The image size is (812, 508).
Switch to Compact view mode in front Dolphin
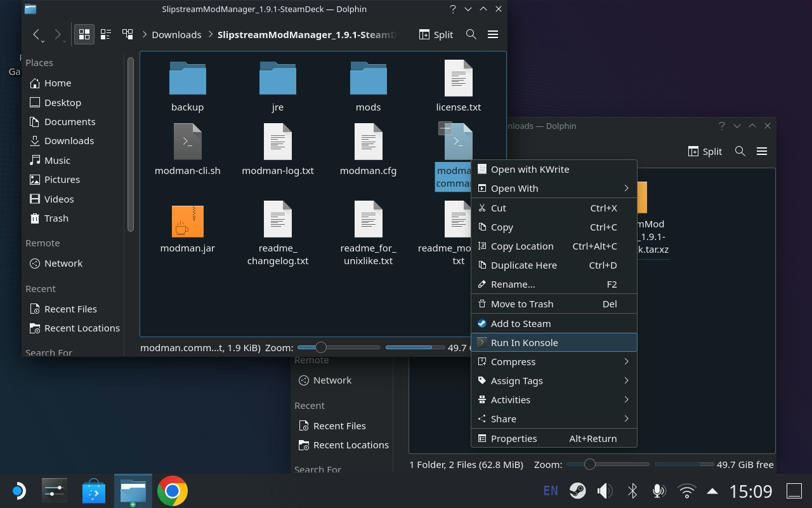(x=106, y=34)
